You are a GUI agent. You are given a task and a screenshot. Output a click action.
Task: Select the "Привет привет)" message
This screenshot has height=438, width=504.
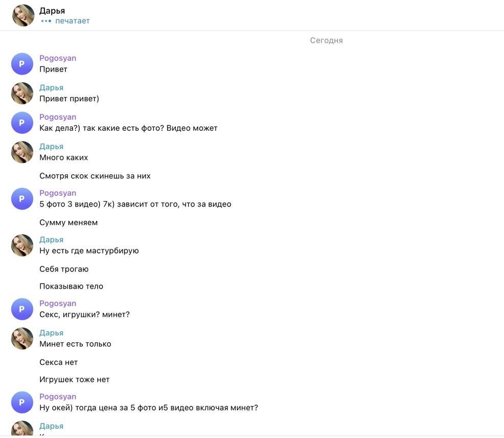pyautogui.click(x=69, y=99)
